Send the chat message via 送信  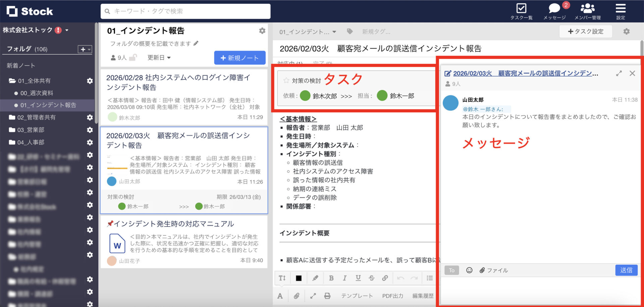click(626, 270)
